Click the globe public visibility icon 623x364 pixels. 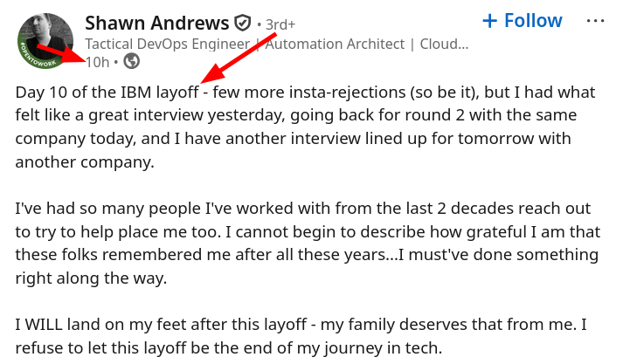[132, 61]
